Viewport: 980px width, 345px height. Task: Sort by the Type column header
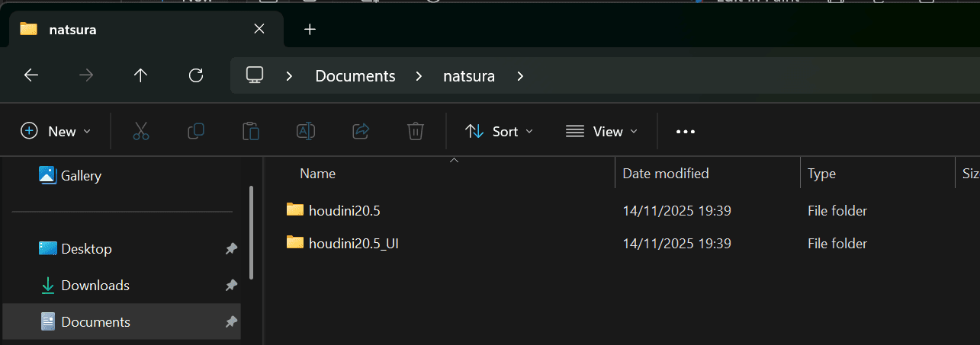(x=822, y=174)
